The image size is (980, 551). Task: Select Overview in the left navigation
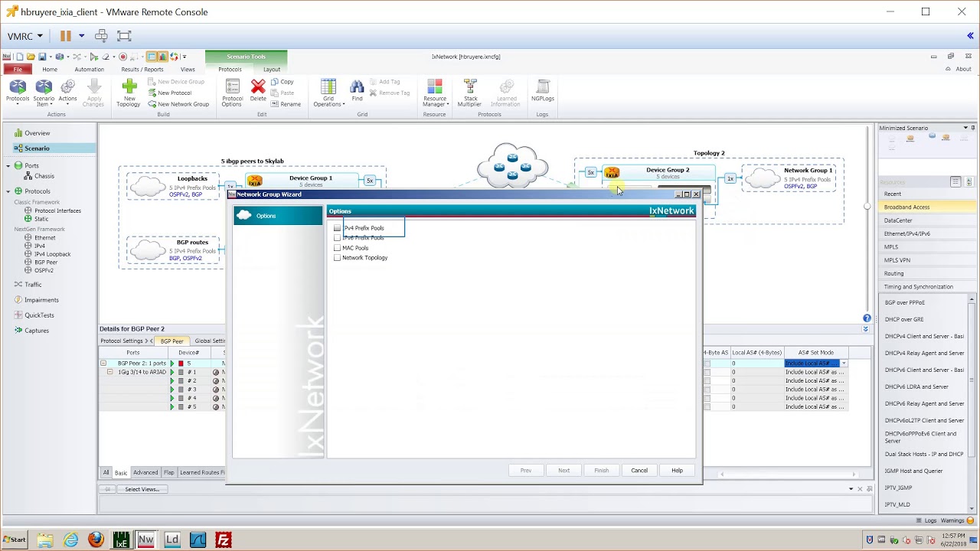click(x=37, y=133)
